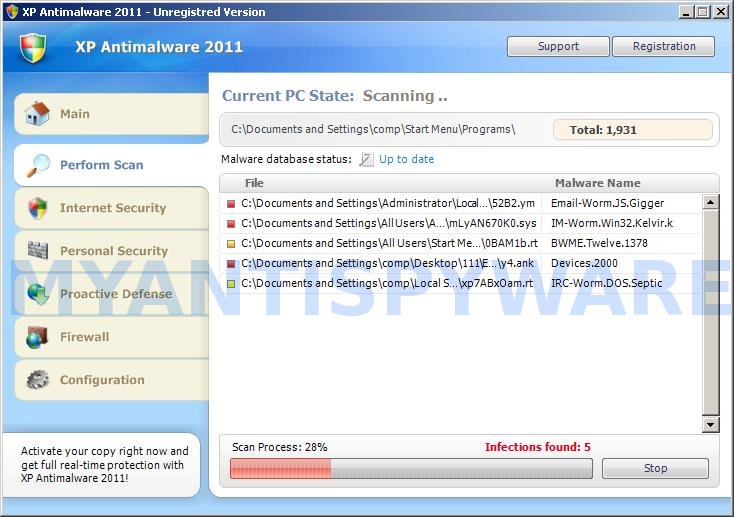Click the Registration button
The image size is (734, 517).
664,46
